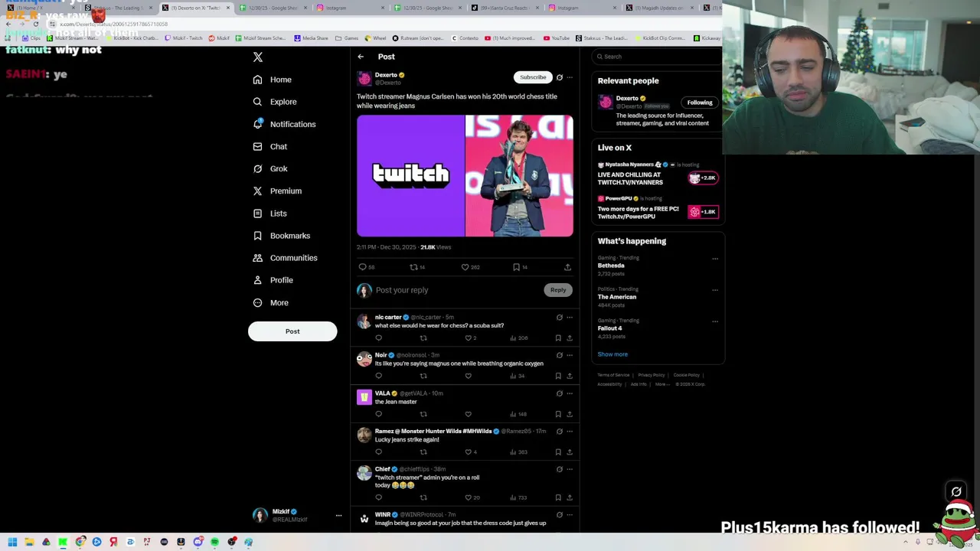This screenshot has height=551, width=980.
Task: Open Fallout 4 trending topic
Action: pyautogui.click(x=658, y=328)
